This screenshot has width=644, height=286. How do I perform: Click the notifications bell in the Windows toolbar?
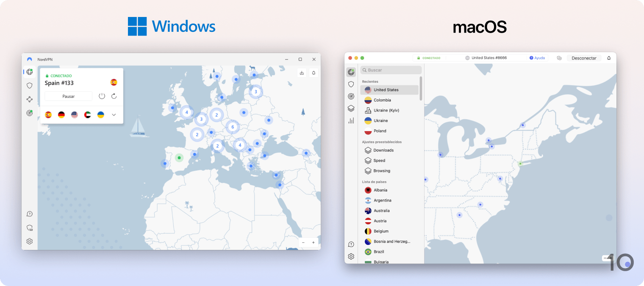[313, 73]
